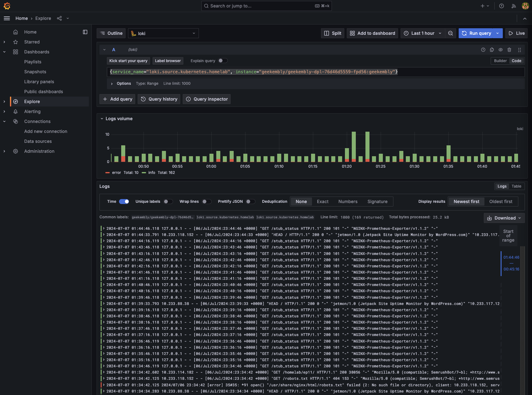
Task: Turn on the Wrap lines switch
Action: click(206, 202)
